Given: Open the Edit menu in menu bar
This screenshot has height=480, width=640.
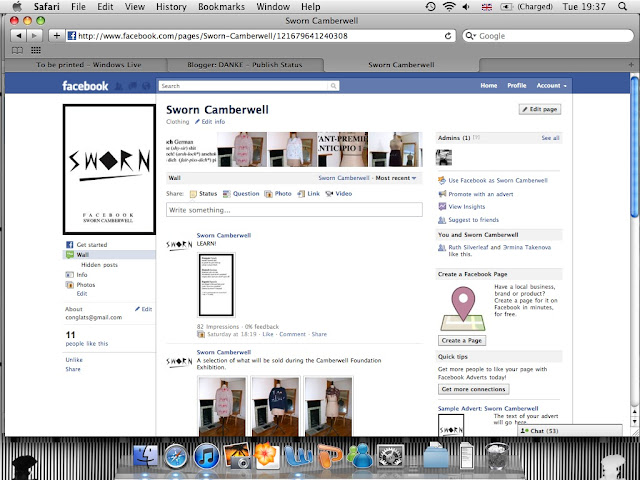Looking at the screenshot, I should coord(105,7).
